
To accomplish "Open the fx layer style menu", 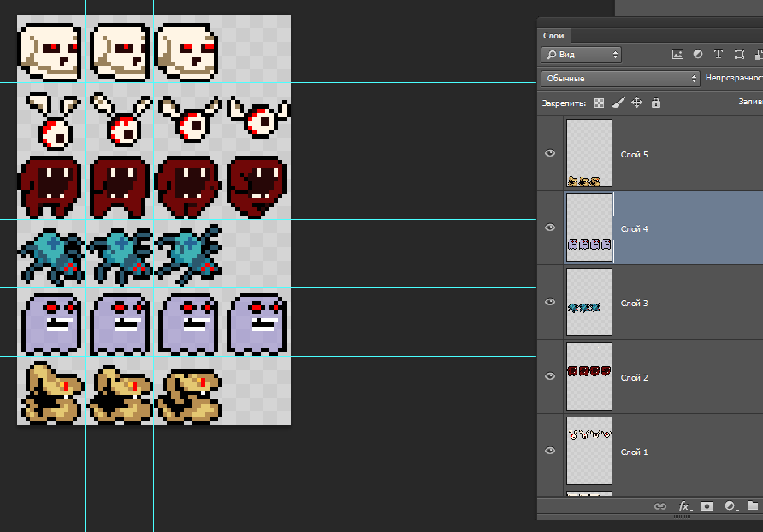I will [x=685, y=506].
